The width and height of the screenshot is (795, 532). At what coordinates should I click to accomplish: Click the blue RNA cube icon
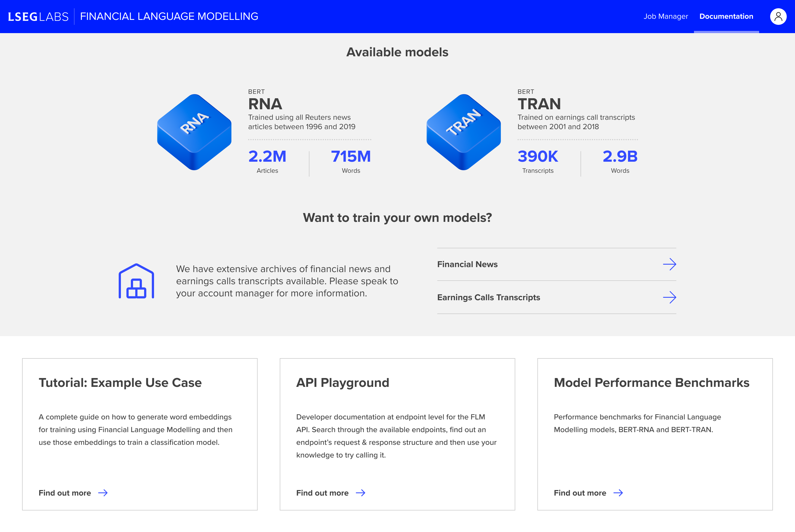(x=194, y=132)
